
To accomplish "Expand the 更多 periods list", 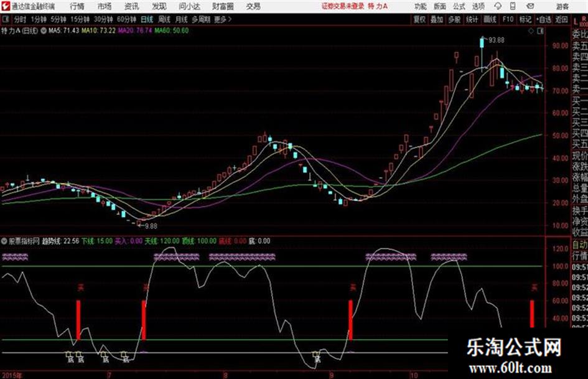I will click(223, 19).
